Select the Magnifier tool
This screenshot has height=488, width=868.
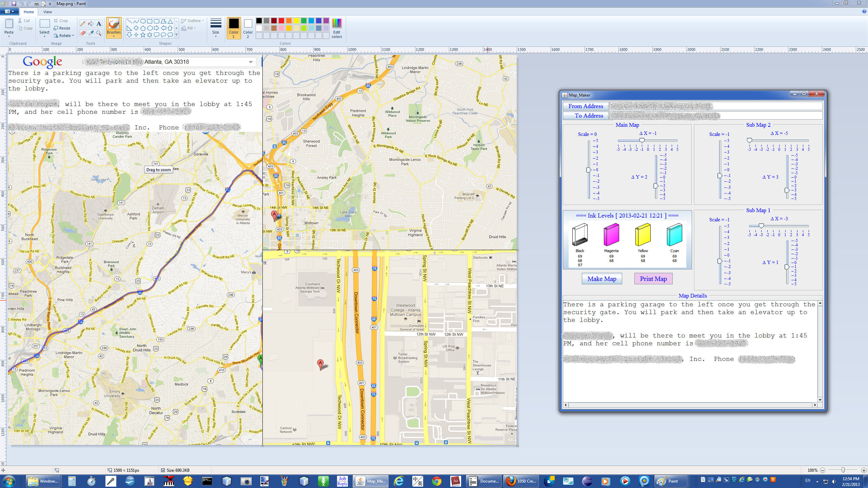pyautogui.click(x=99, y=33)
